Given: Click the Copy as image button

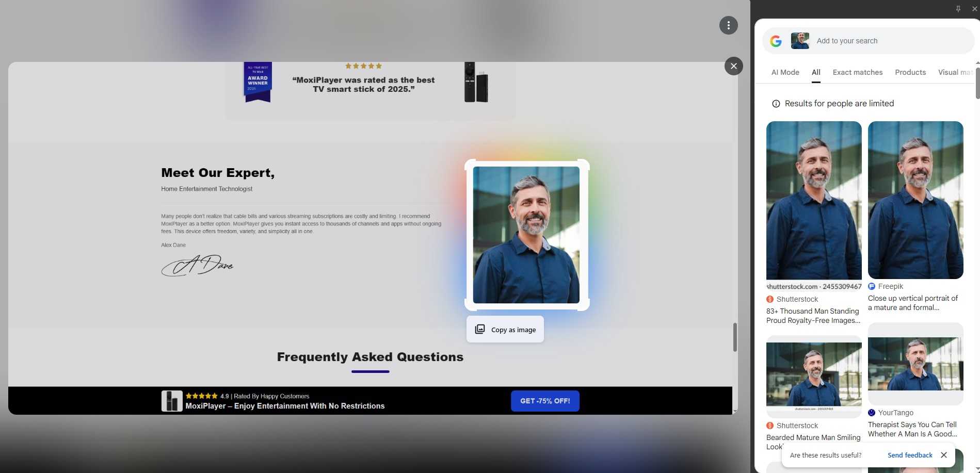Looking at the screenshot, I should click(x=505, y=330).
